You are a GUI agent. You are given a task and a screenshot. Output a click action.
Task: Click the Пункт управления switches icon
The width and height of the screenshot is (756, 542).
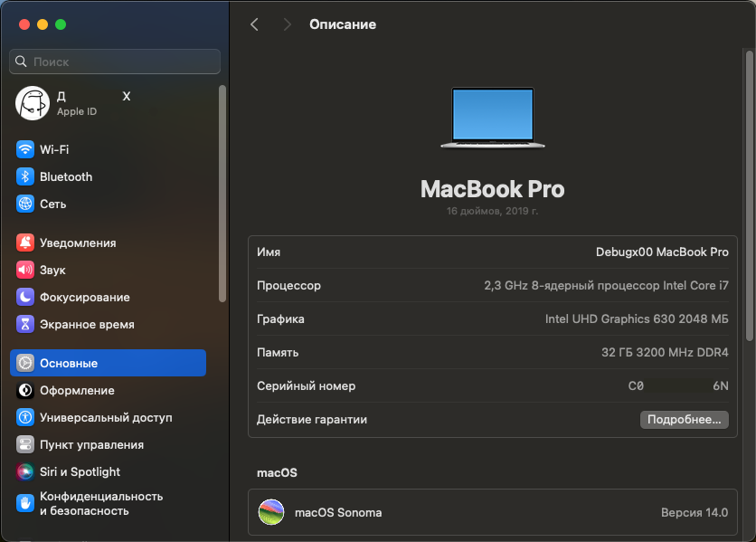25,444
